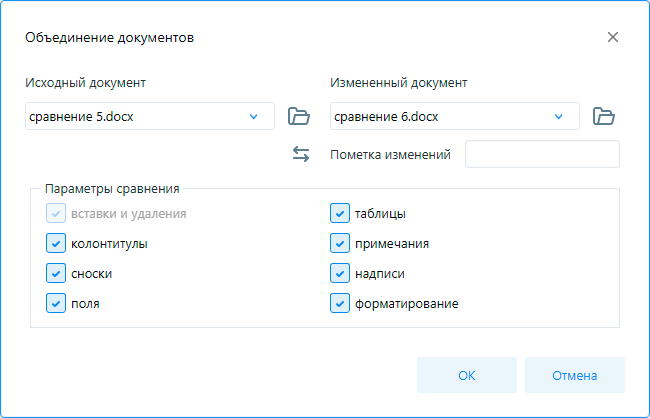Turn off the таблицы comparison option

(339, 213)
